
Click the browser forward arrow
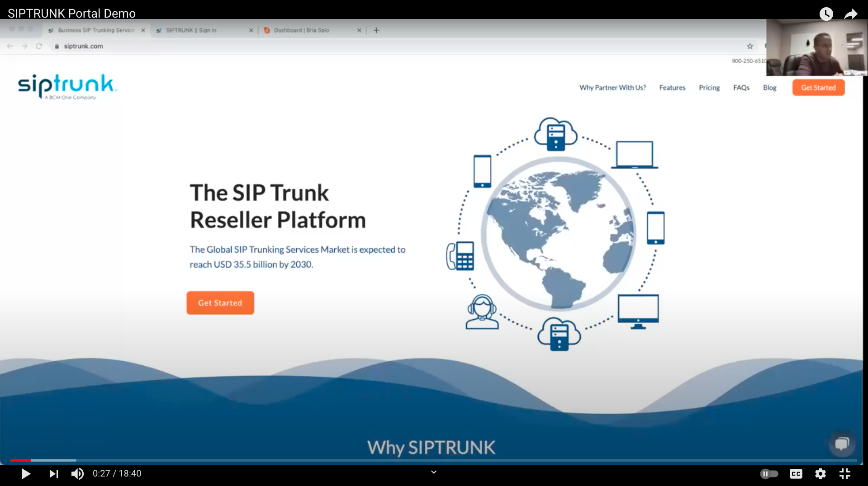24,46
